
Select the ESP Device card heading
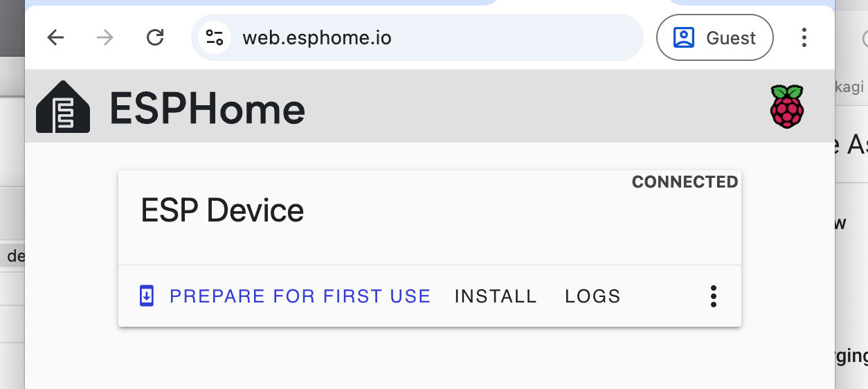[x=222, y=210]
